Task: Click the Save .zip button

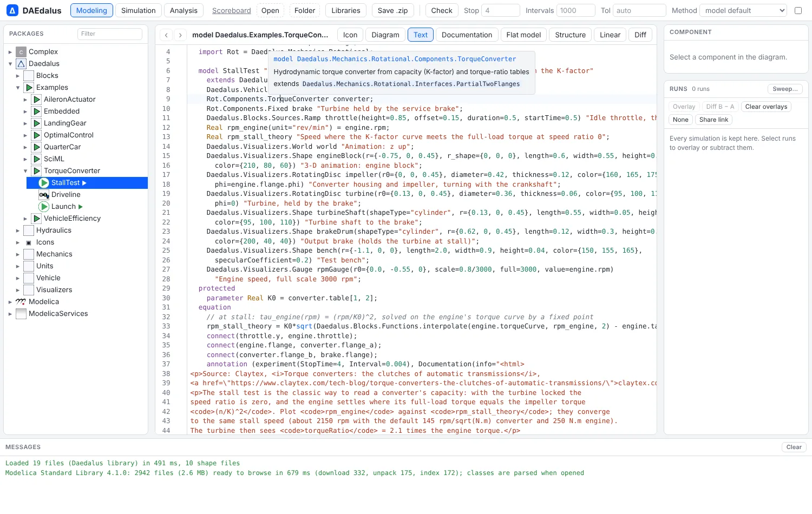Action: click(x=392, y=10)
